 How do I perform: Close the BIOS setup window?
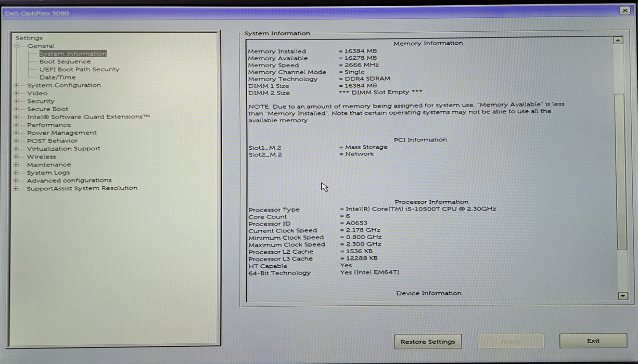click(x=625, y=11)
